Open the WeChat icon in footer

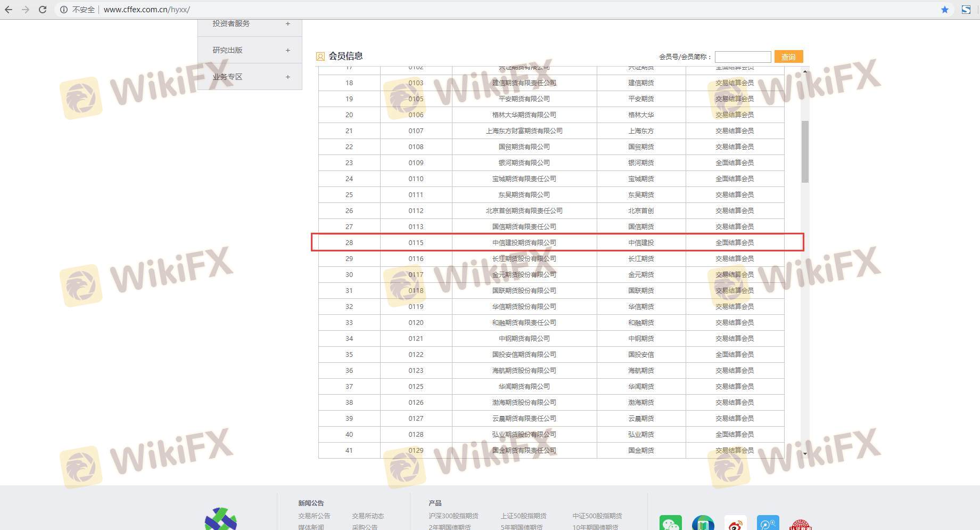pos(670,524)
